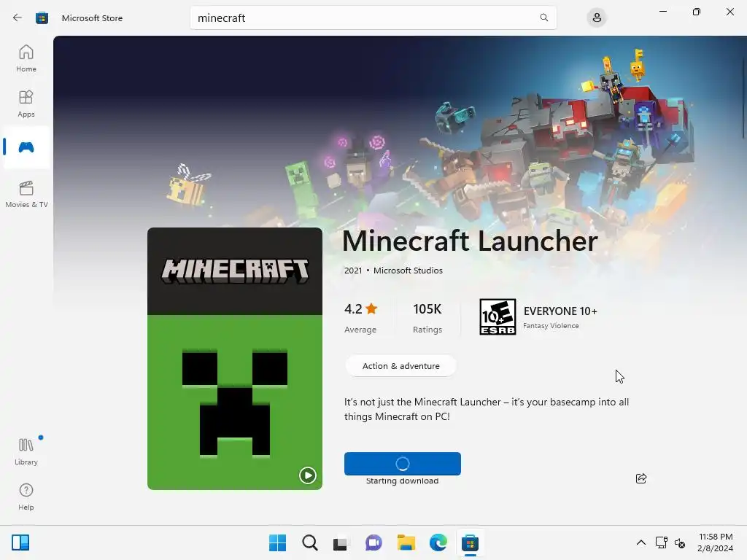
Task: Open Home in the sidebar
Action: tap(26, 58)
